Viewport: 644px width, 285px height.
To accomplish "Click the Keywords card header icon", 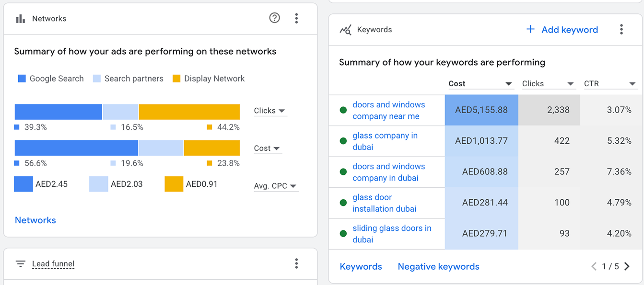I will [x=345, y=30].
